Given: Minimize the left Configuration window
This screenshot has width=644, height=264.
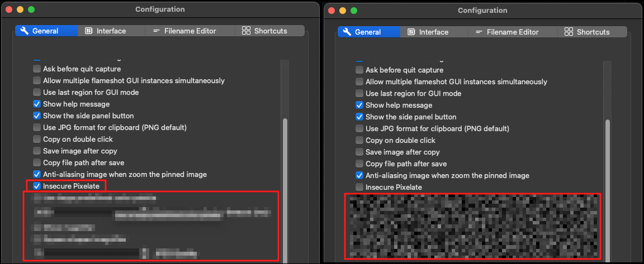Looking at the screenshot, I should 20,9.
